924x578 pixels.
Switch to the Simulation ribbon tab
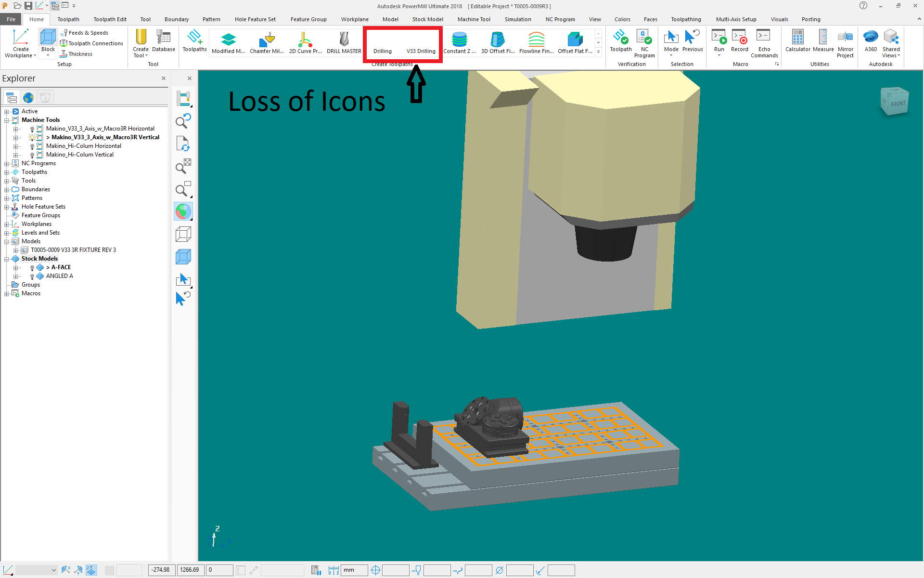click(x=517, y=19)
